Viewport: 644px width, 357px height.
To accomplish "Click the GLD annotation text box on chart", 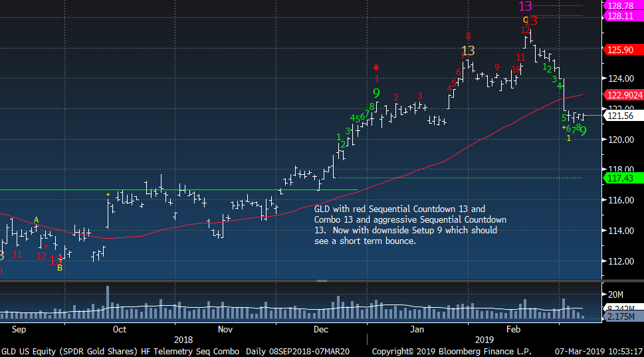I will 410,225.
